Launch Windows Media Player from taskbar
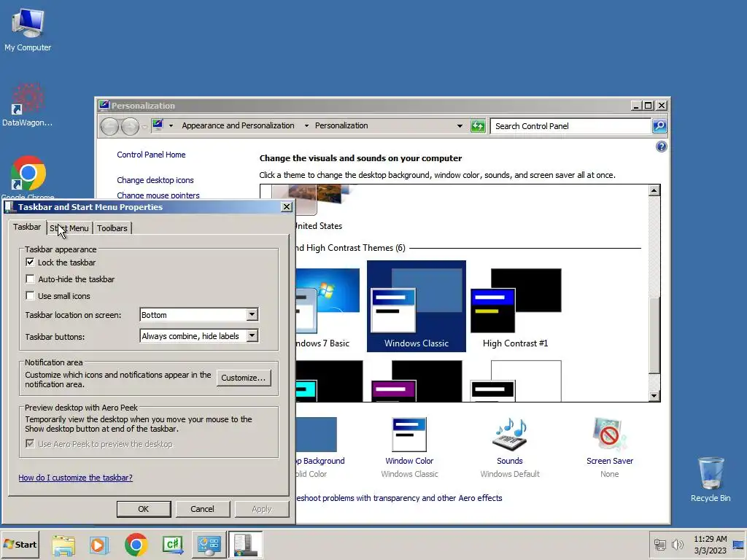 [x=99, y=545]
